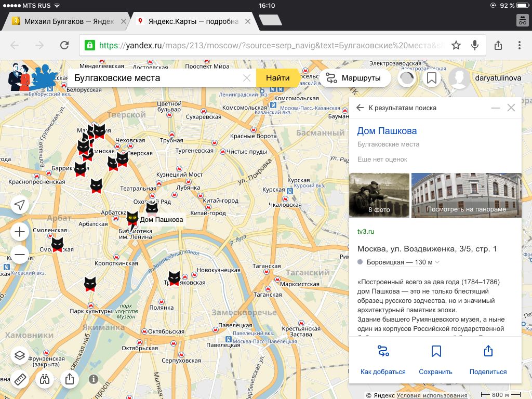The height and width of the screenshot is (399, 532).
Task: View the 8 фото thumbnail
Action: click(x=379, y=195)
